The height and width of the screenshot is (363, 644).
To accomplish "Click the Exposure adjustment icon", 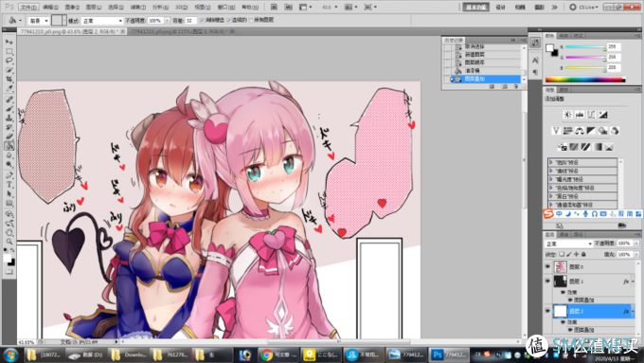I will [x=603, y=115].
